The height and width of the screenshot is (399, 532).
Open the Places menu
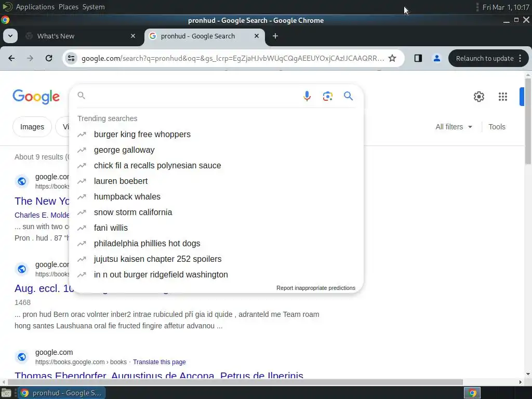click(68, 7)
